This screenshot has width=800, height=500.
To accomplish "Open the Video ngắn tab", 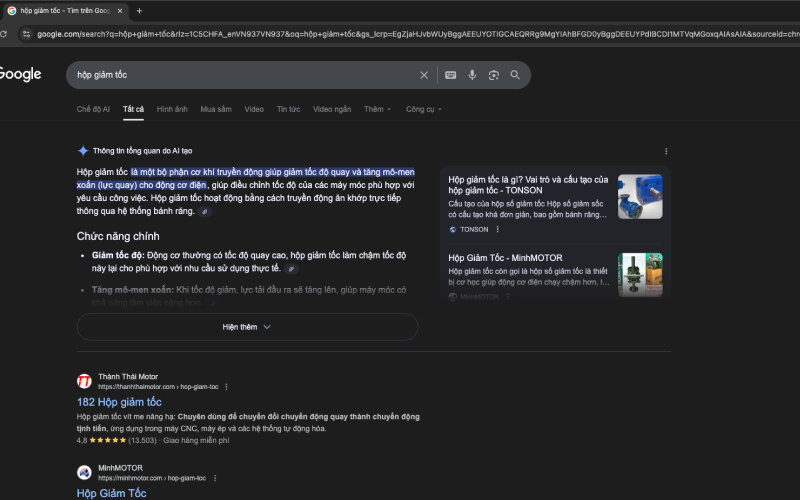I will 332,109.
